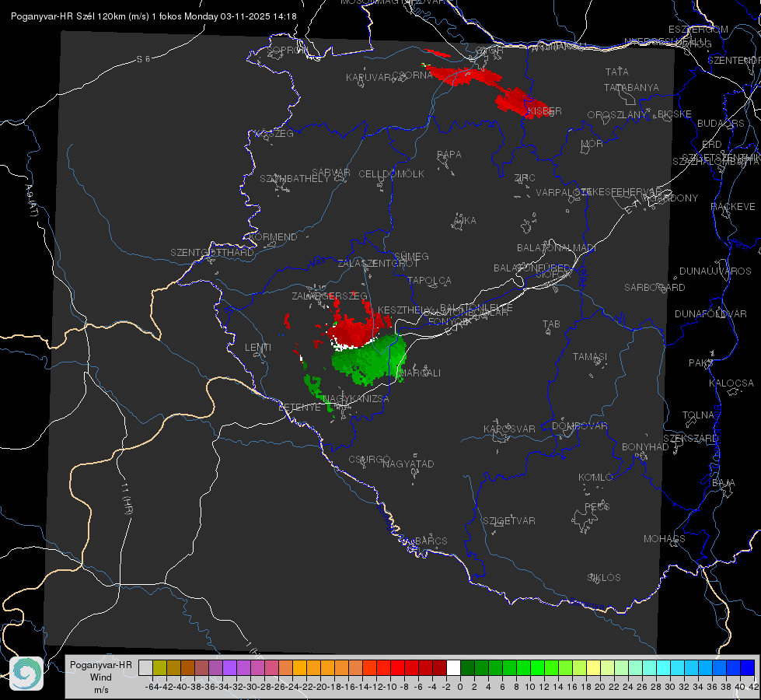Screen dimensions: 761x700
Task: Click the S 6 road label
Action: tap(143, 59)
